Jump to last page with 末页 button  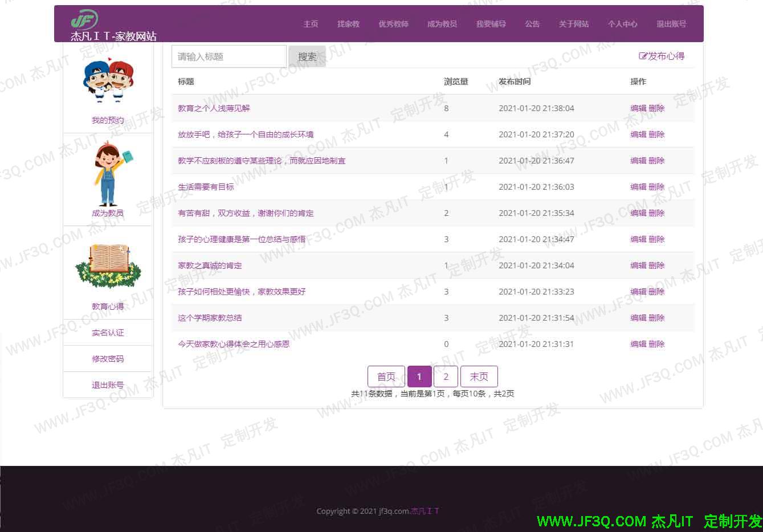pyautogui.click(x=479, y=377)
